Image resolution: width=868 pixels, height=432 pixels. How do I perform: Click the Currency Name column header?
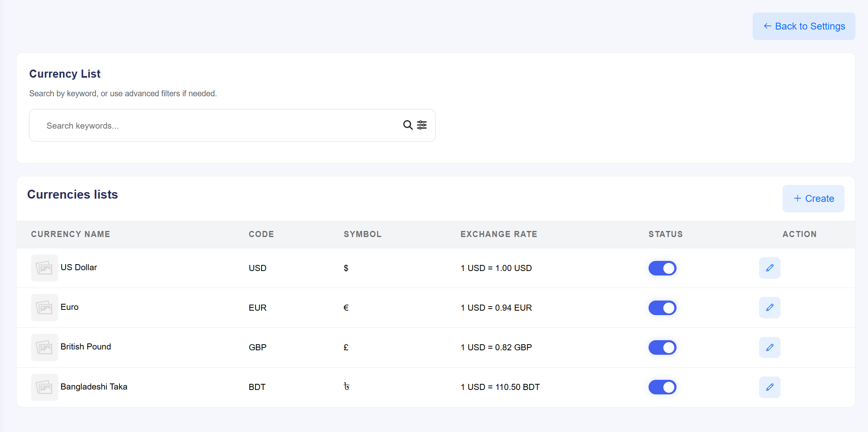tap(70, 234)
